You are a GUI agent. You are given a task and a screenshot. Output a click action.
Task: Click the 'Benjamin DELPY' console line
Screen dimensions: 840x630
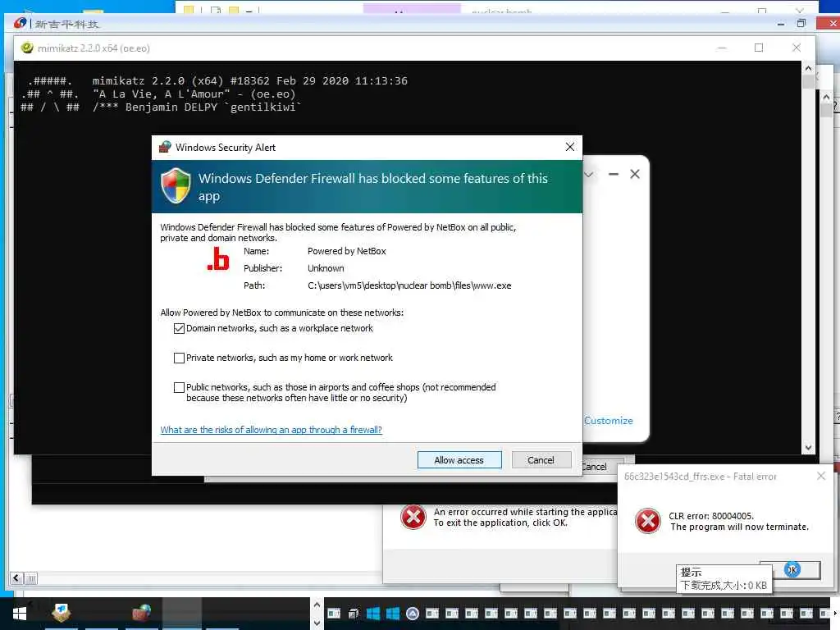(196, 107)
